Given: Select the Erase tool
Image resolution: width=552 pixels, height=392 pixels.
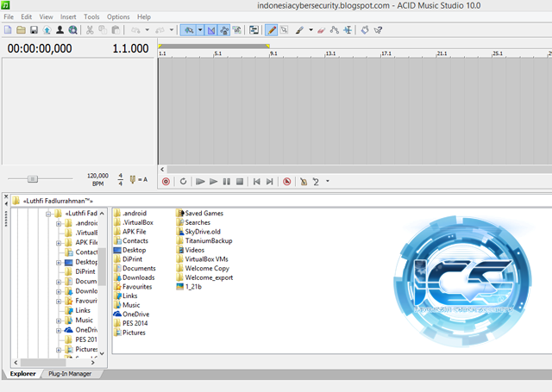Looking at the screenshot, I should (321, 30).
